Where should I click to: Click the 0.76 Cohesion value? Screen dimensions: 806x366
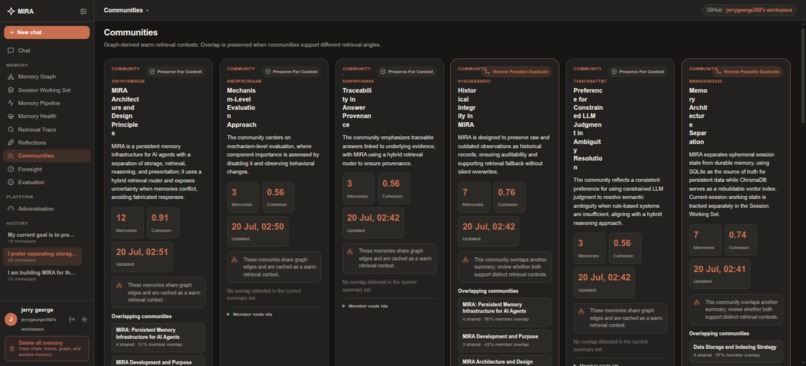click(506, 192)
